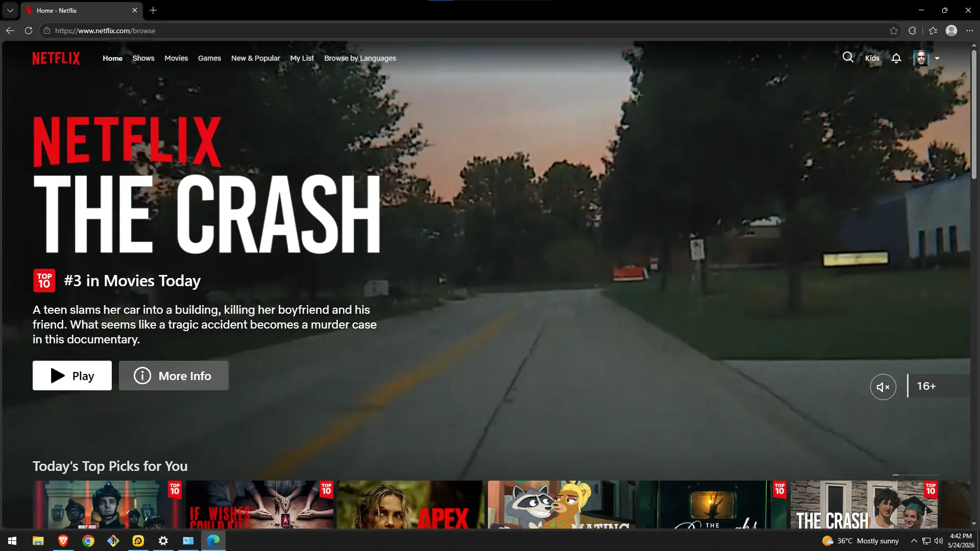Open the Apex thumbnail
This screenshot has width=980, height=551.
(410, 505)
